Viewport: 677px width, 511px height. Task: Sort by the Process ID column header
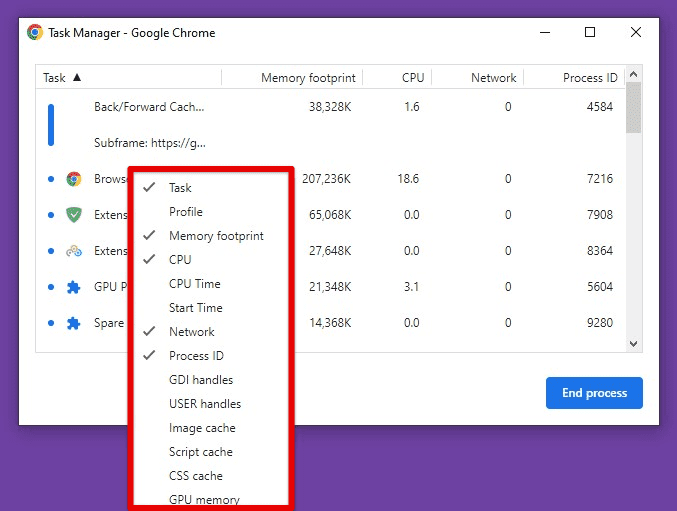pos(574,78)
